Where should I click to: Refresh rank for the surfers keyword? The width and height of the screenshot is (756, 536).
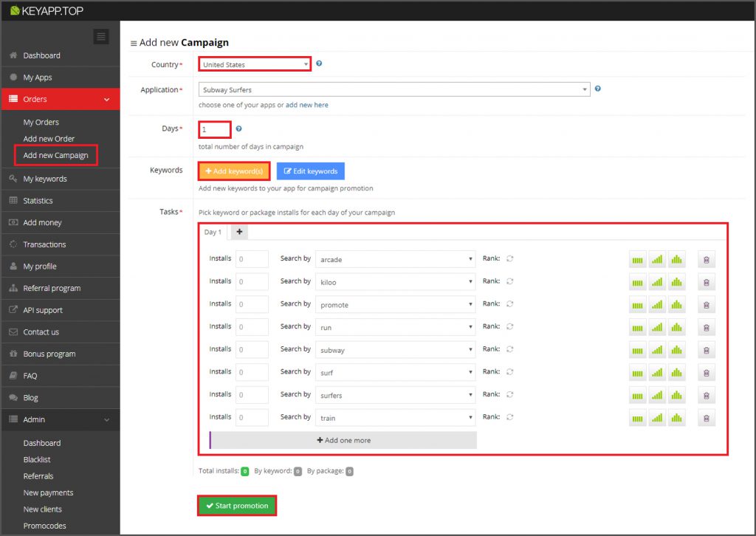[510, 395]
